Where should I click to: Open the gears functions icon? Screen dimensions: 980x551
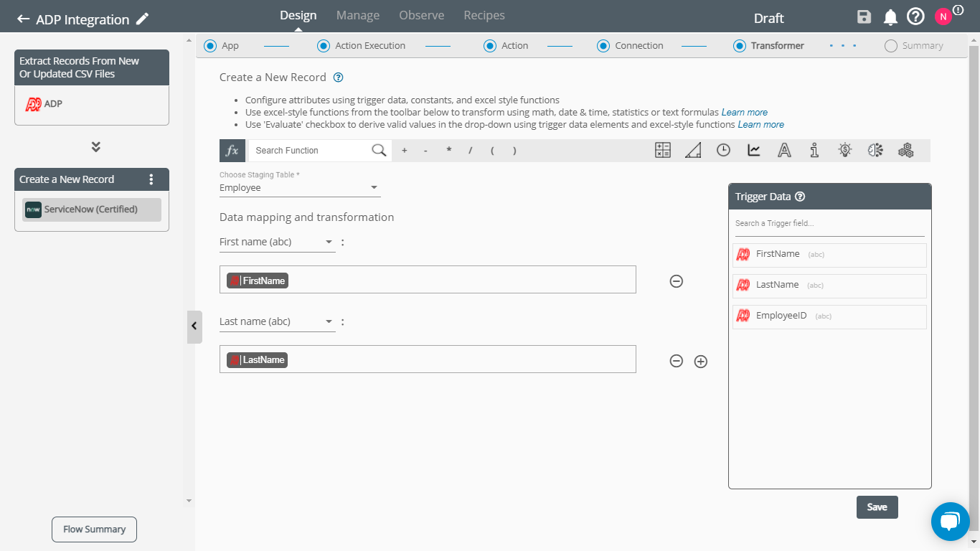coord(905,150)
